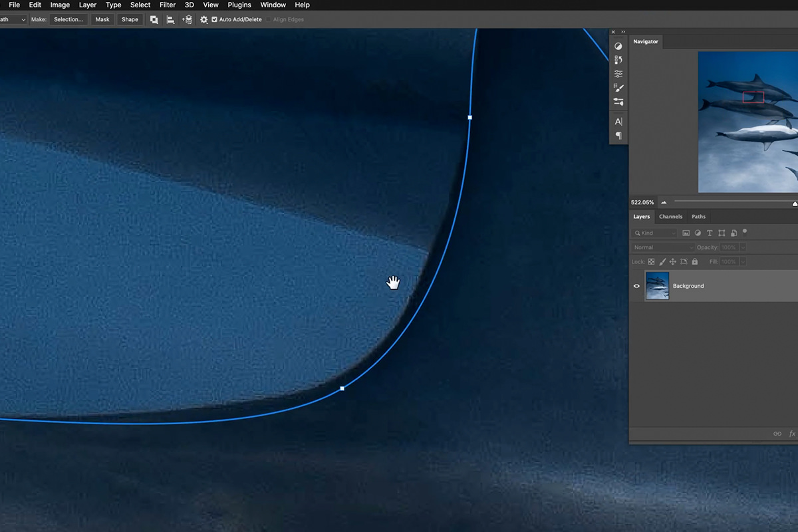The width and height of the screenshot is (798, 532).
Task: Switch to the Channels tab
Action: (670, 216)
